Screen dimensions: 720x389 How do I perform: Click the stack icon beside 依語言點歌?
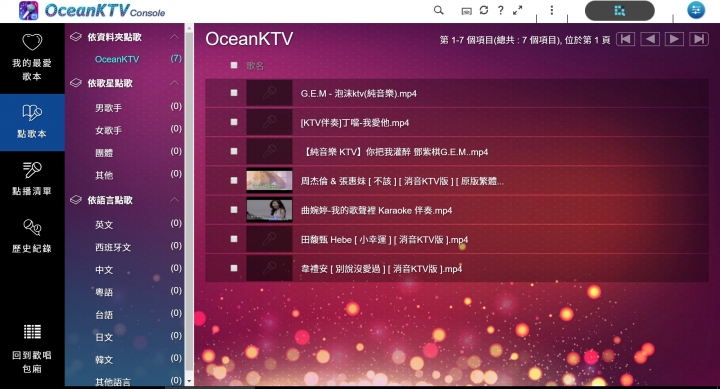tap(76, 200)
